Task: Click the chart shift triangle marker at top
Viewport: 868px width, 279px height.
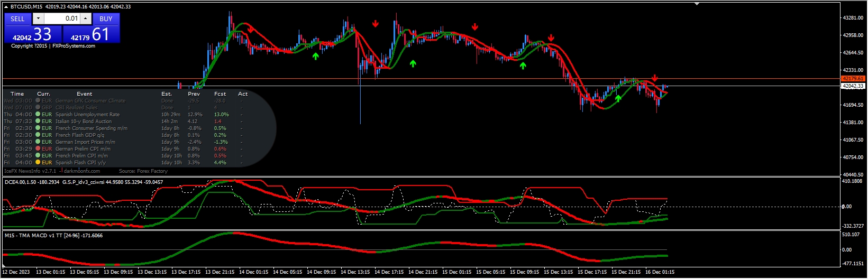Action: tap(697, 4)
